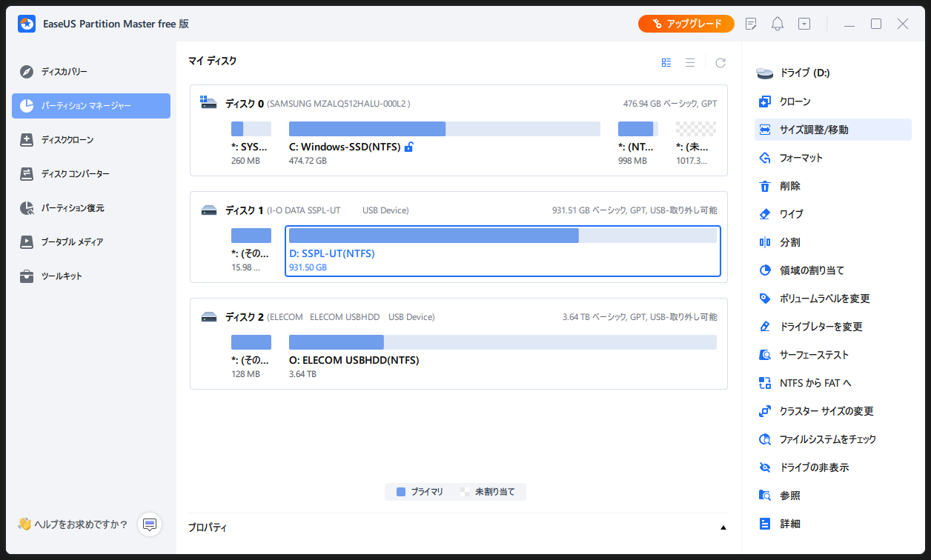Switch to list view of disks

pos(690,62)
